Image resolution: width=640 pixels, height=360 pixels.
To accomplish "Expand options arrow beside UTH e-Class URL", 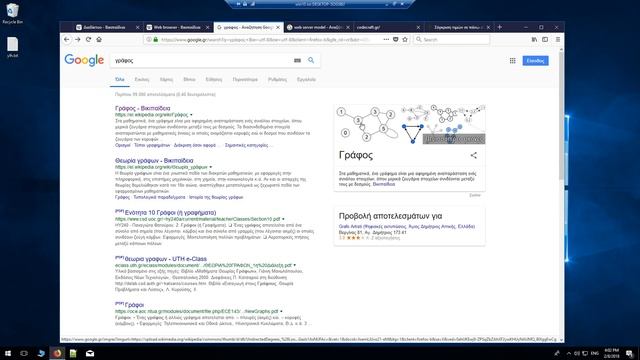I will click(295, 265).
